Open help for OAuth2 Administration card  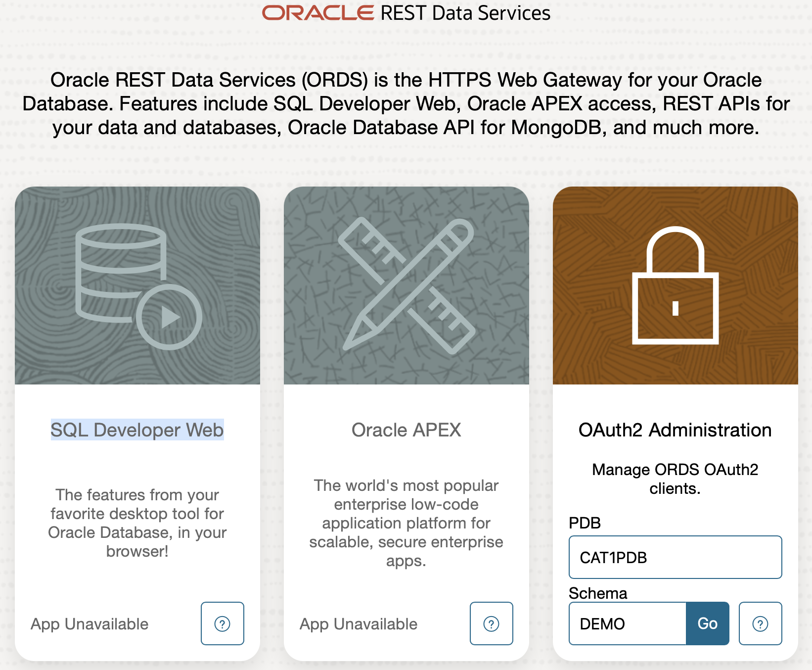coord(761,623)
